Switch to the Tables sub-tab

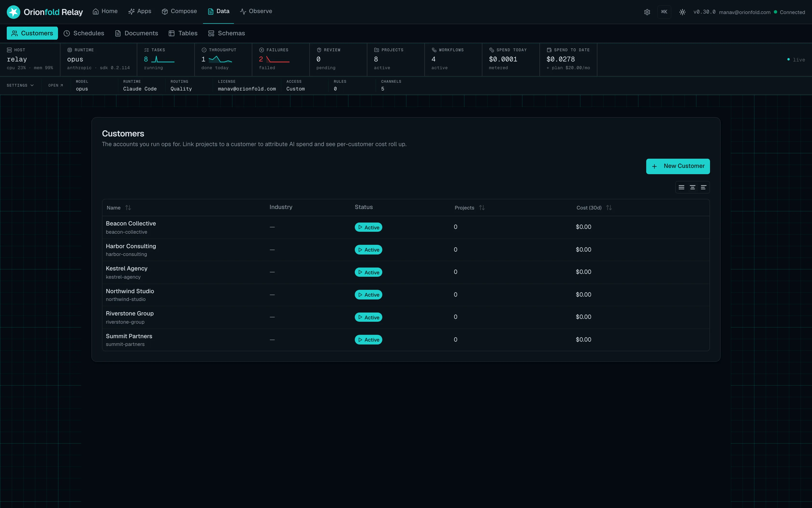click(x=183, y=33)
